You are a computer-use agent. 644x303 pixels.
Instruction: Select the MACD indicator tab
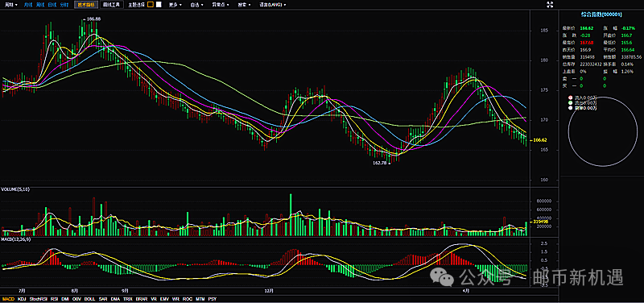[x=8, y=299]
